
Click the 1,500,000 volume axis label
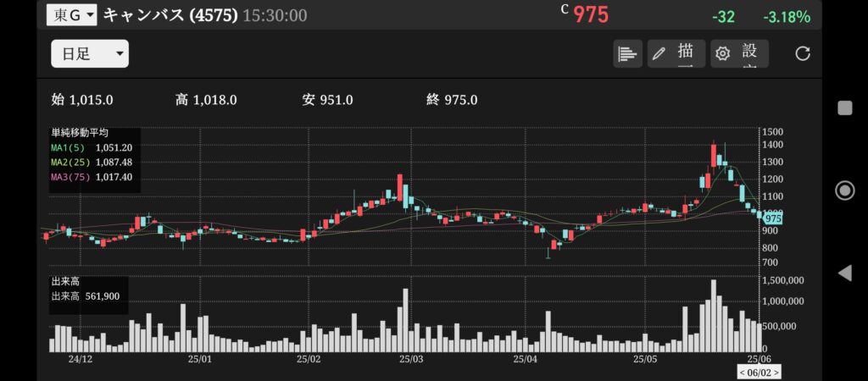coord(783,281)
